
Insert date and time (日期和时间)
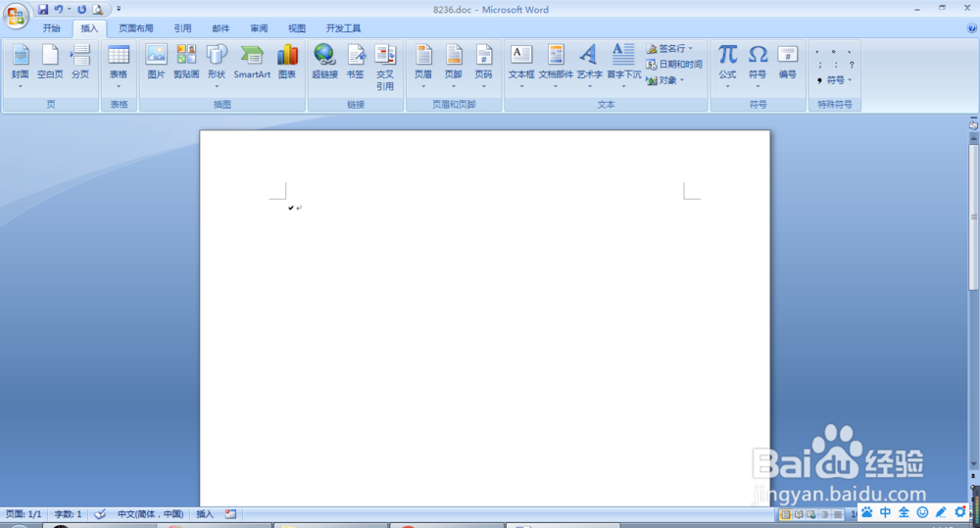(674, 65)
